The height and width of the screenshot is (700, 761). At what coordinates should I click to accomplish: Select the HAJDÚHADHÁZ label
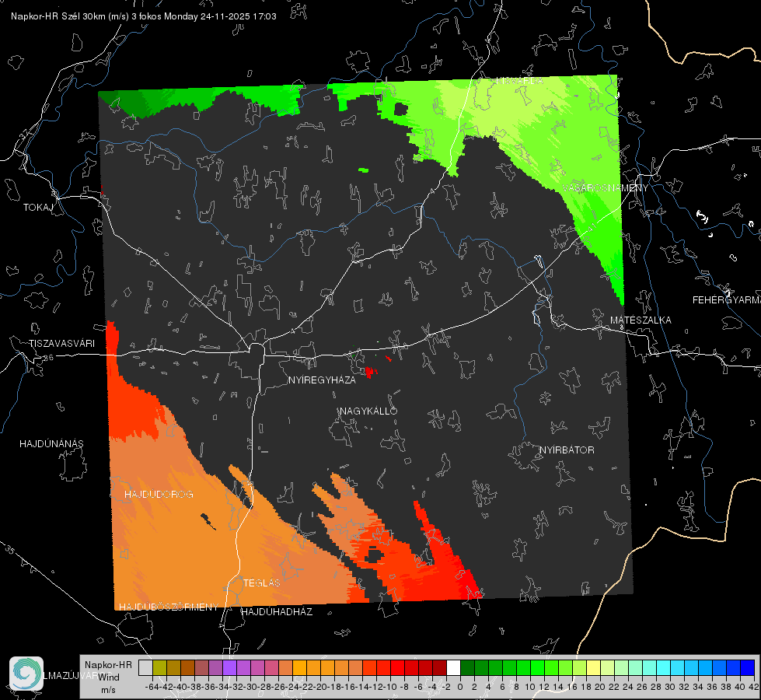tap(277, 612)
